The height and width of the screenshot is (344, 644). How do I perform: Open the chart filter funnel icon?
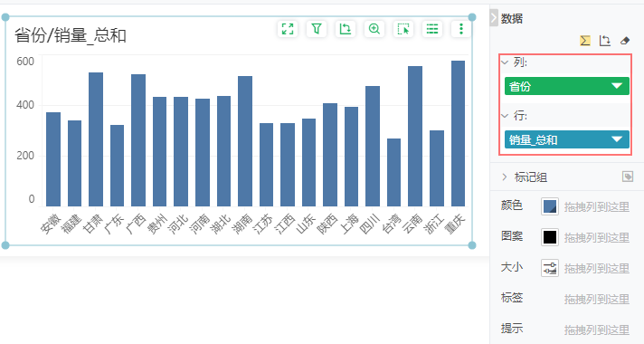coord(317,29)
